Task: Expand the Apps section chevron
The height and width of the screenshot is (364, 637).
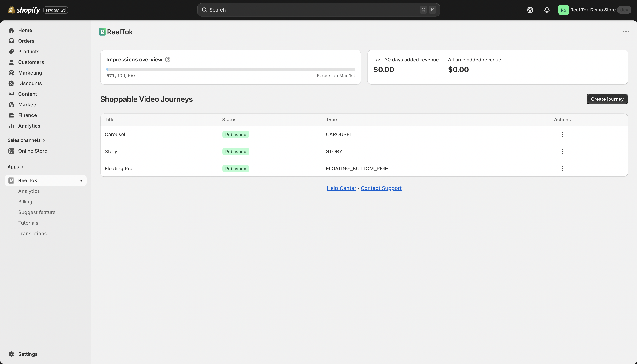Action: (22, 167)
